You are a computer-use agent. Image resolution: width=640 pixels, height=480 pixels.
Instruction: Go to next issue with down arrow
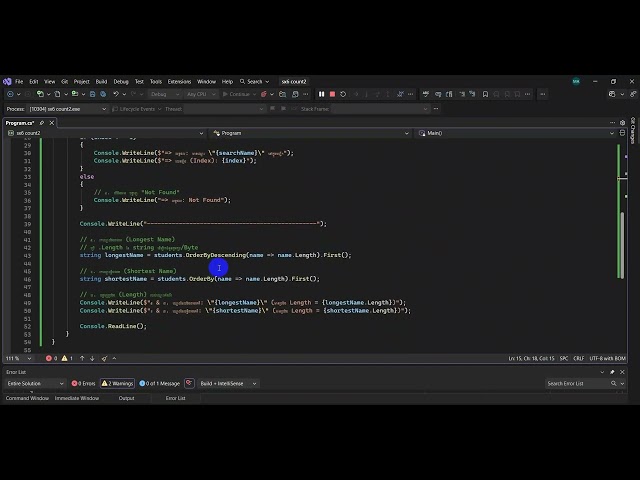coord(92,358)
